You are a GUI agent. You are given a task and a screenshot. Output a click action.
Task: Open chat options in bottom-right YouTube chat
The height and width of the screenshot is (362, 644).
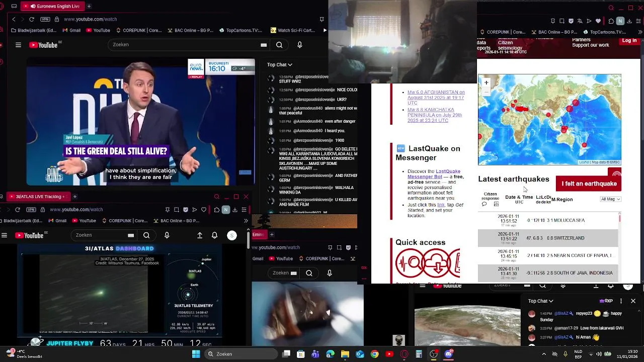tap(621, 301)
